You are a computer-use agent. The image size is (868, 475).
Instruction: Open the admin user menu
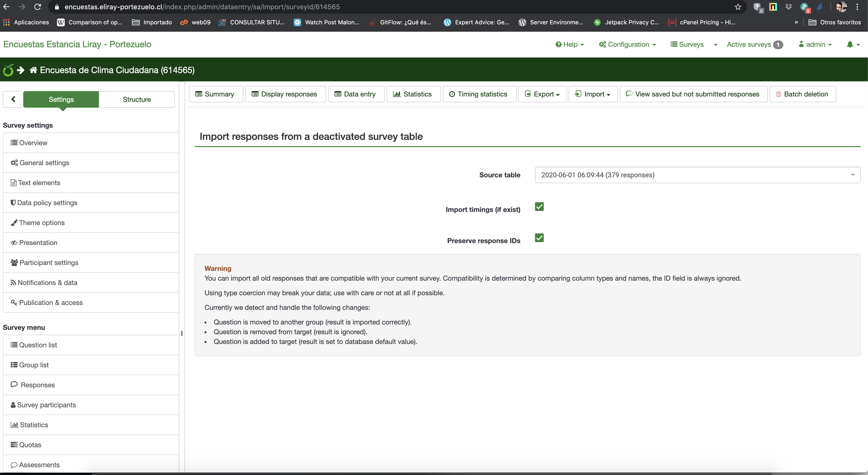(x=815, y=45)
